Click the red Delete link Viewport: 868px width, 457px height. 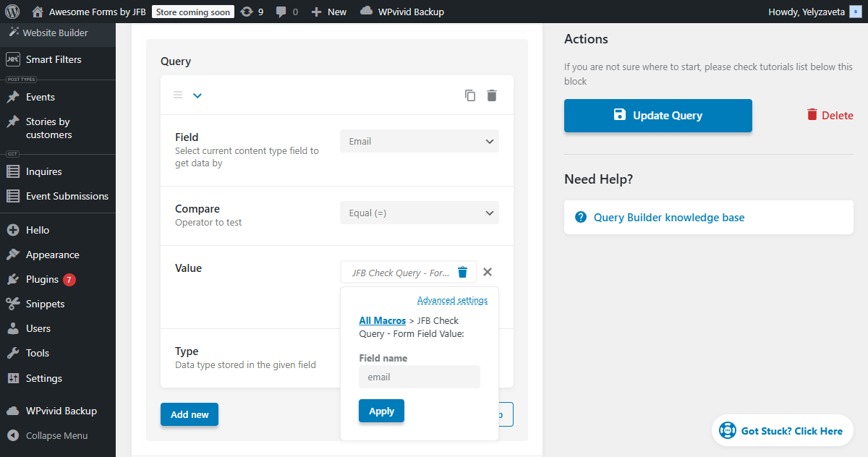tap(830, 115)
